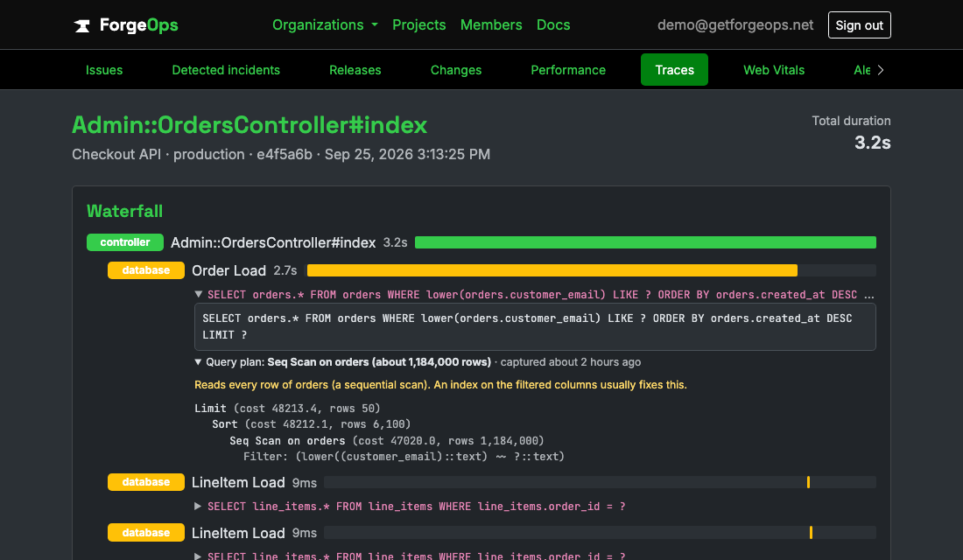Image resolution: width=963 pixels, height=560 pixels.
Task: Click second LineItem Load timeline marker
Action: pos(812,533)
